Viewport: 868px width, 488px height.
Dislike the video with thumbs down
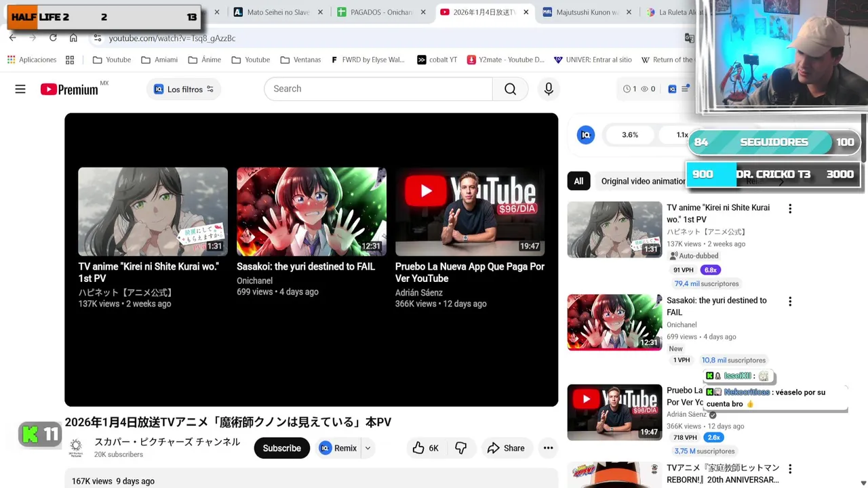461,448
